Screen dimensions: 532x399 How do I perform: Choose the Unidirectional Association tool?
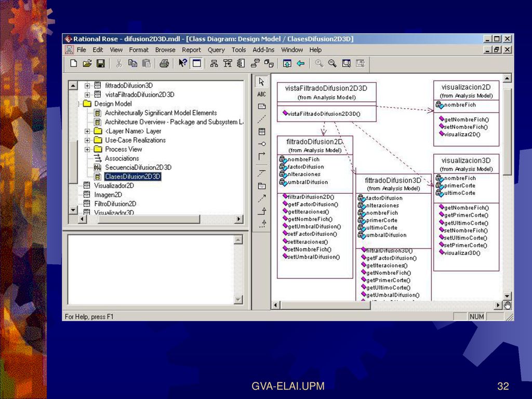coord(261,156)
